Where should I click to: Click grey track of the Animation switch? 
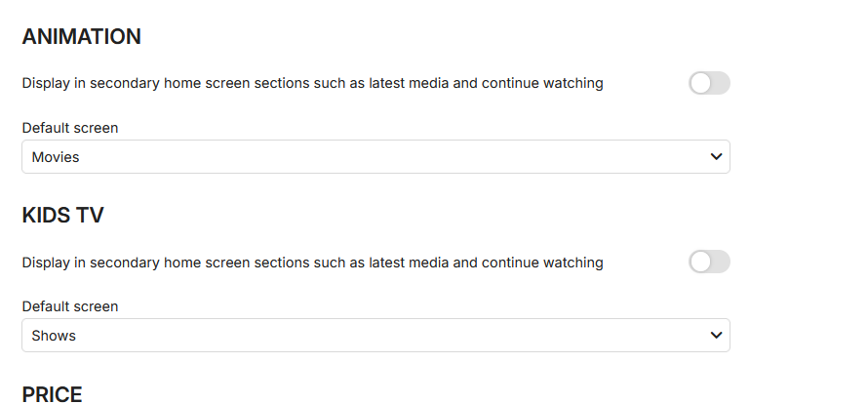point(721,83)
